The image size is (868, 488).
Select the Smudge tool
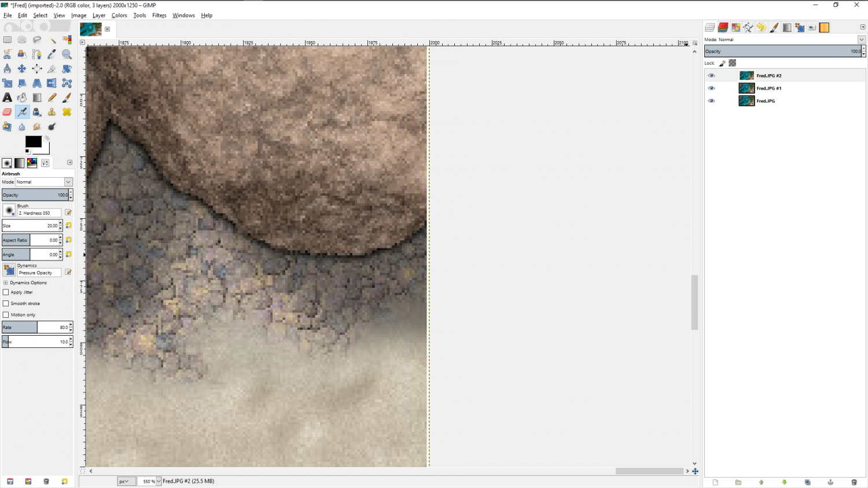(x=37, y=127)
